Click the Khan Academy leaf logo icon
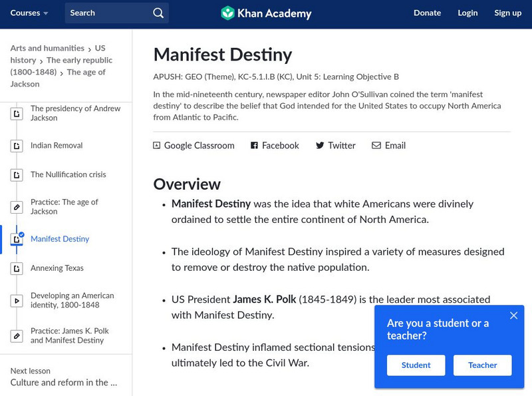 coord(227,13)
